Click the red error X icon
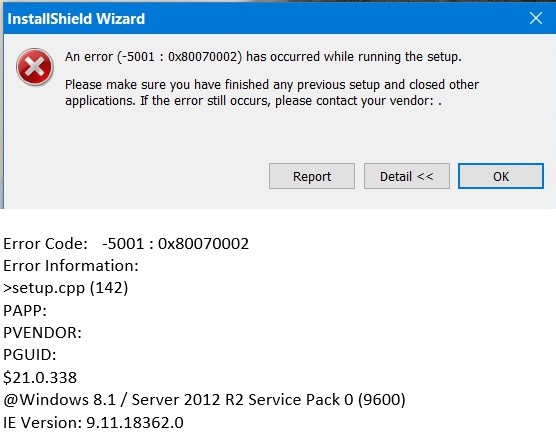 pyautogui.click(x=35, y=67)
